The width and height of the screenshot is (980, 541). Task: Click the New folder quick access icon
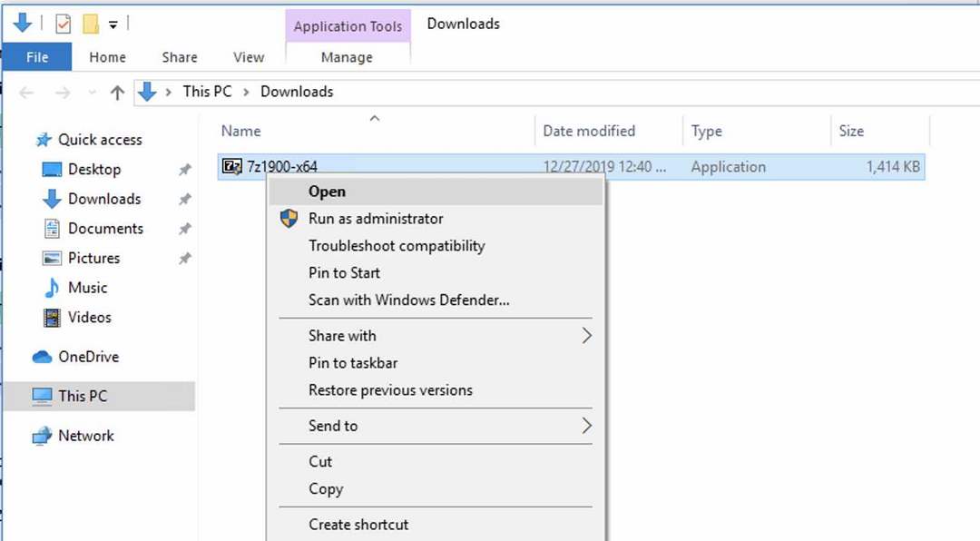[x=91, y=24]
